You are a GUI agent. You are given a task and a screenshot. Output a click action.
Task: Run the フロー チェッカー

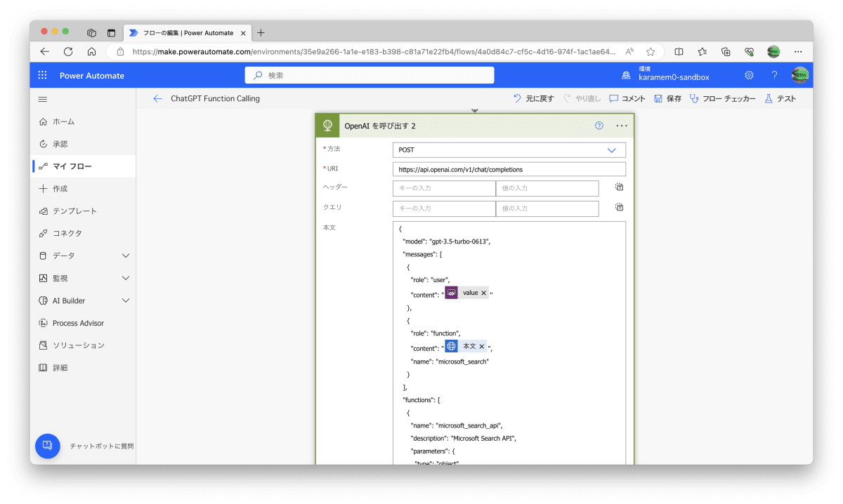[x=723, y=99]
